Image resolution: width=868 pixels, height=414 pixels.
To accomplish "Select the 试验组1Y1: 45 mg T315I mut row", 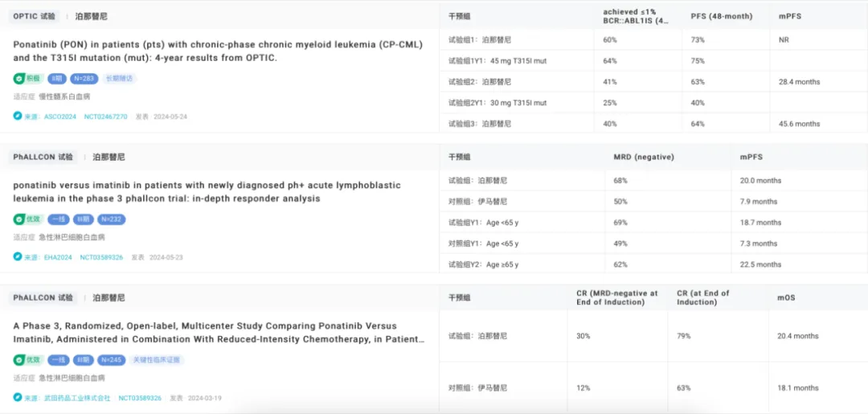I will [497, 61].
